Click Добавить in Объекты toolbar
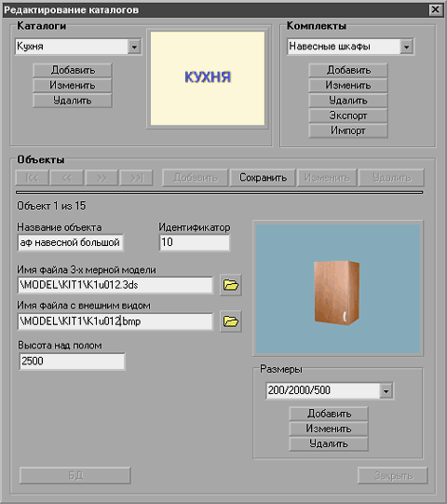The height and width of the screenshot is (504, 447). point(196,178)
